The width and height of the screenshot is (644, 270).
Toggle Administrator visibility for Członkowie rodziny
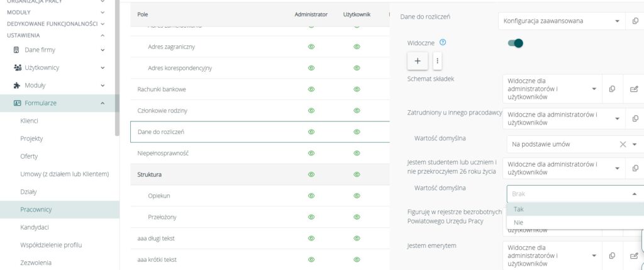[311, 111]
